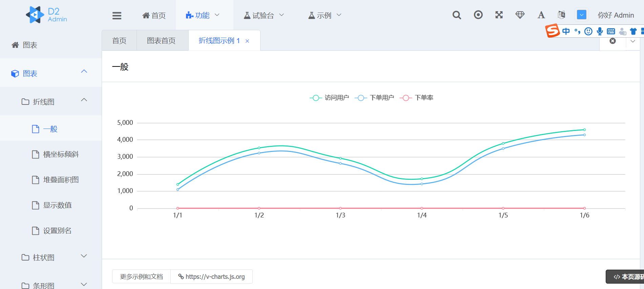Open the 试验台 dropdown menu
This screenshot has width=644, height=289.
(264, 15)
